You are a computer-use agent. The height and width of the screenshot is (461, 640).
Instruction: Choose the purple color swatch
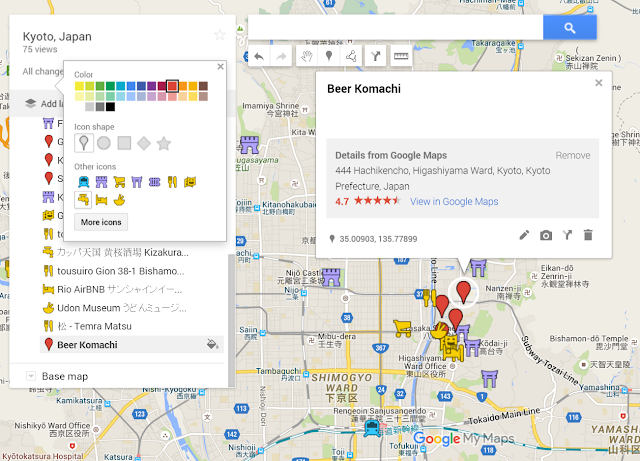coord(151,86)
